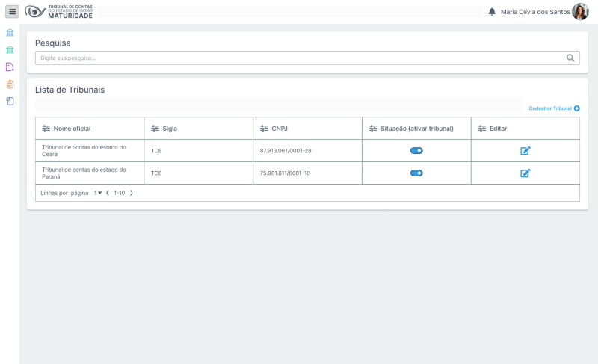The image size is (598, 364).
Task: Click the green bank icon in sidebar
Action: tap(10, 50)
